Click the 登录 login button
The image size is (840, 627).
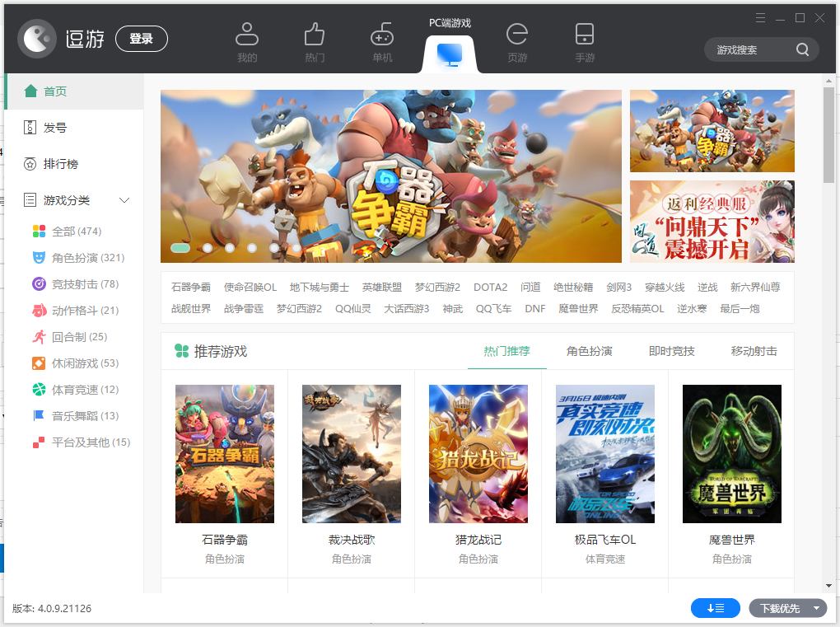coord(142,39)
